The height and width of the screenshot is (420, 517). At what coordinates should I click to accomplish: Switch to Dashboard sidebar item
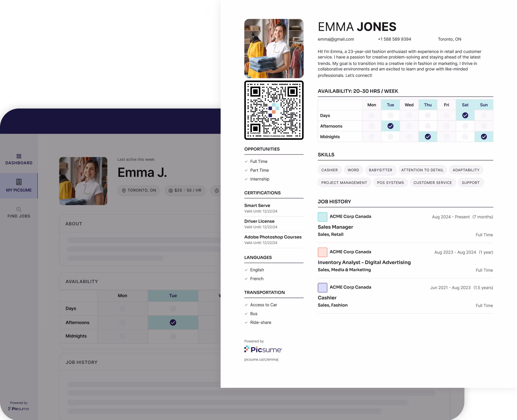coord(19,163)
